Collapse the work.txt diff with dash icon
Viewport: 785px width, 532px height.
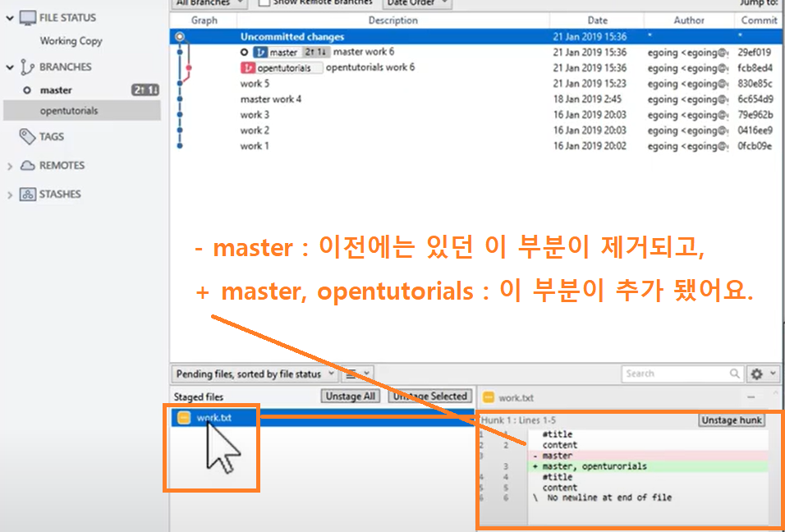[751, 397]
